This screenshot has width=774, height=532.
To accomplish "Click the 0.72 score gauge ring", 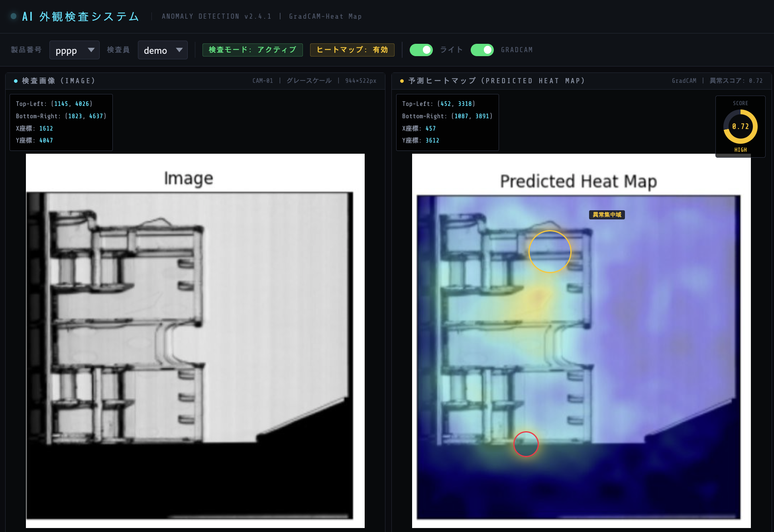I will click(741, 127).
